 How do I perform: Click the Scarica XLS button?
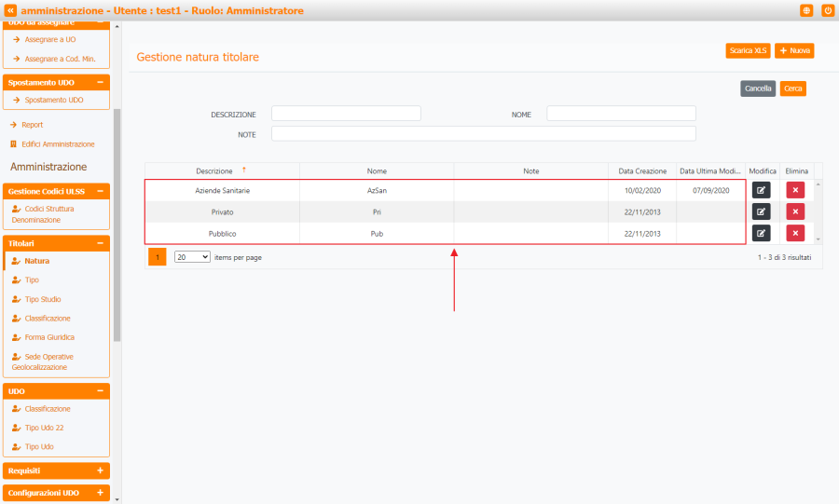pos(748,50)
